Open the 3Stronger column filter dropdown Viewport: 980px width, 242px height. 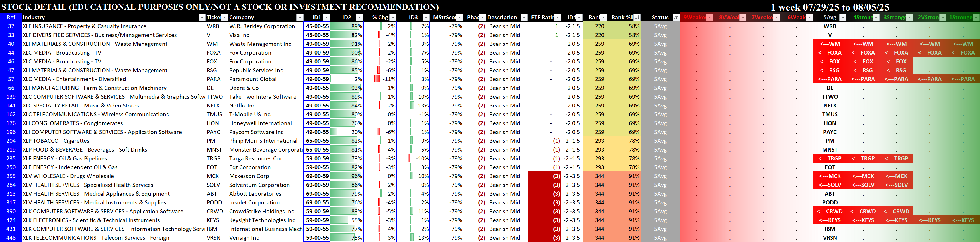909,17
